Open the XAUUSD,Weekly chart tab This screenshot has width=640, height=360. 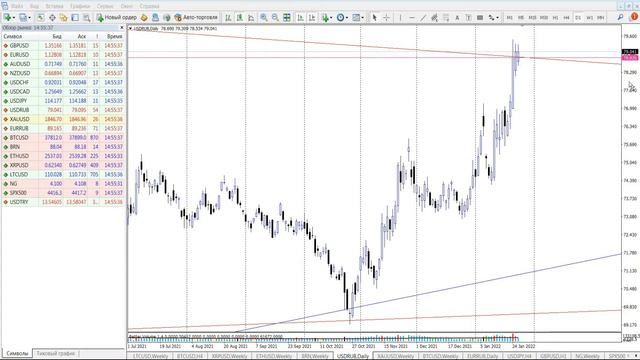(395, 356)
